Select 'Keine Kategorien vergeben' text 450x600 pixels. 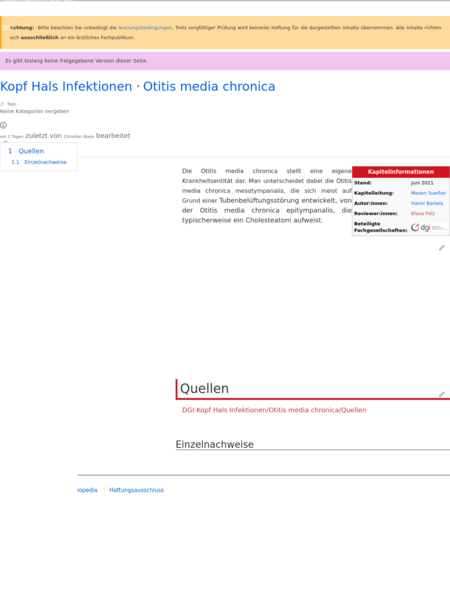[34, 111]
